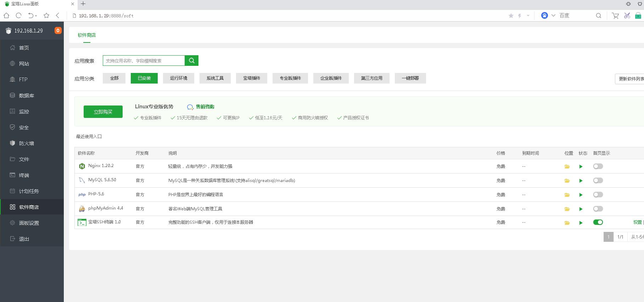Filter by 一键部署 category
This screenshot has height=302, width=644.
(410, 78)
